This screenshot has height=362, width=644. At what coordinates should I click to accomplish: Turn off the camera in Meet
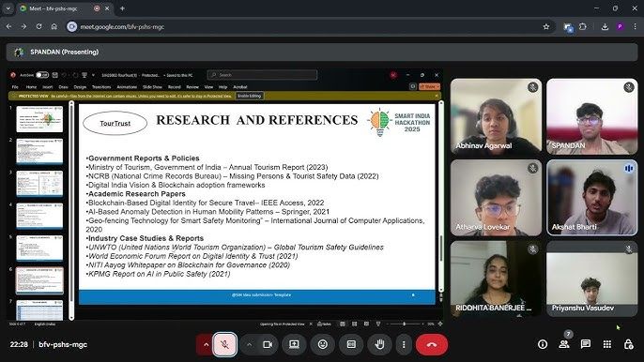pos(268,344)
